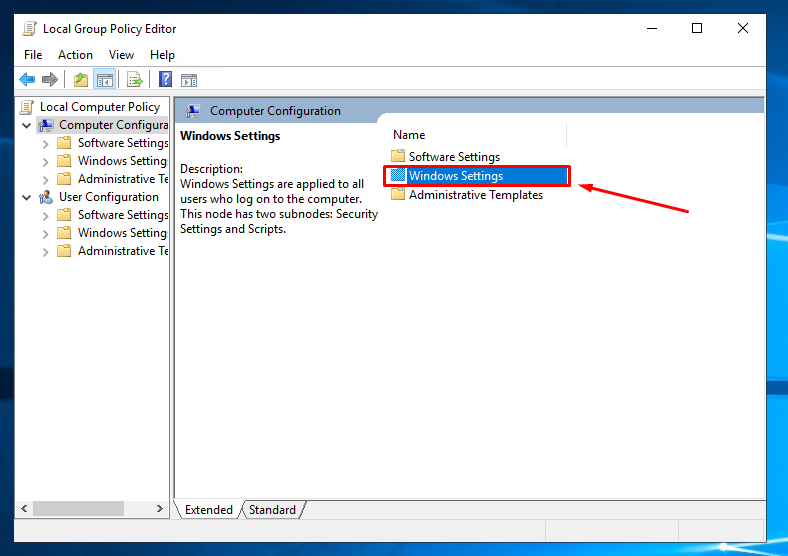Select User Configuration label in the tree

(x=109, y=197)
